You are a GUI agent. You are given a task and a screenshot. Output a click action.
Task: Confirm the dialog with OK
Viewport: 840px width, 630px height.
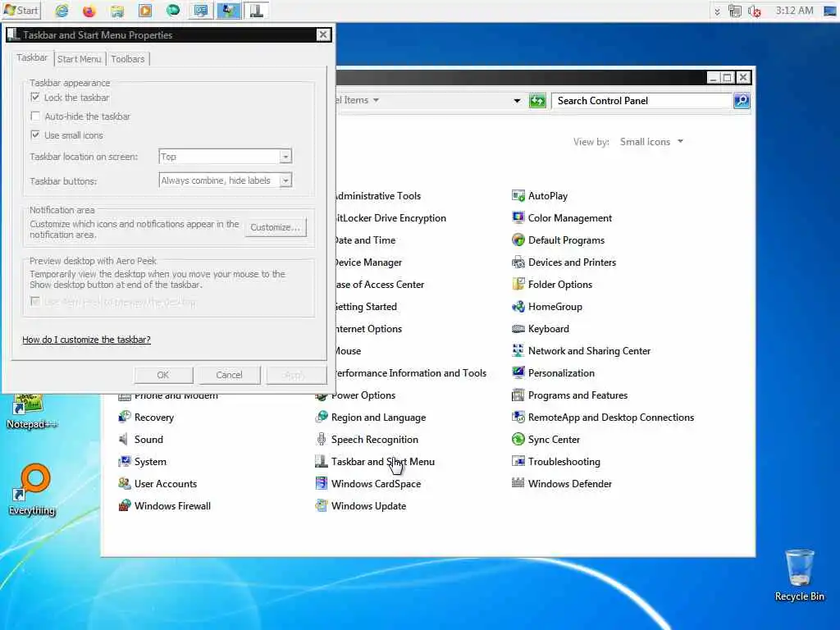coord(163,375)
